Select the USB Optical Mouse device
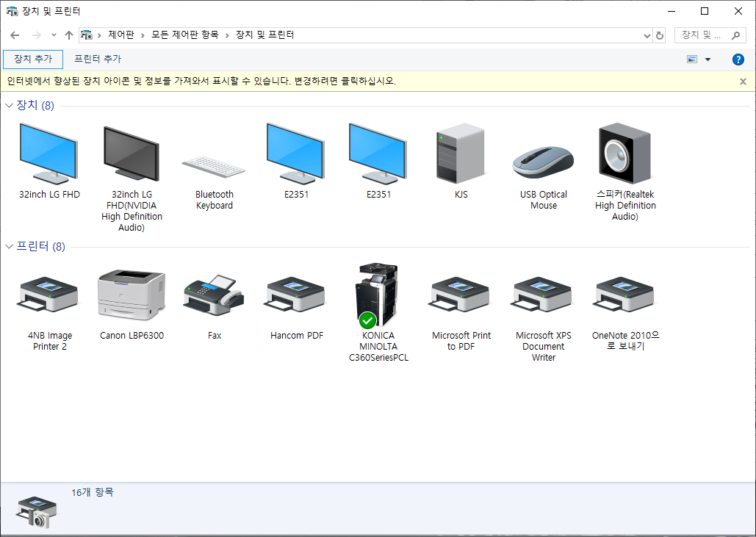The image size is (756, 537). click(x=543, y=161)
